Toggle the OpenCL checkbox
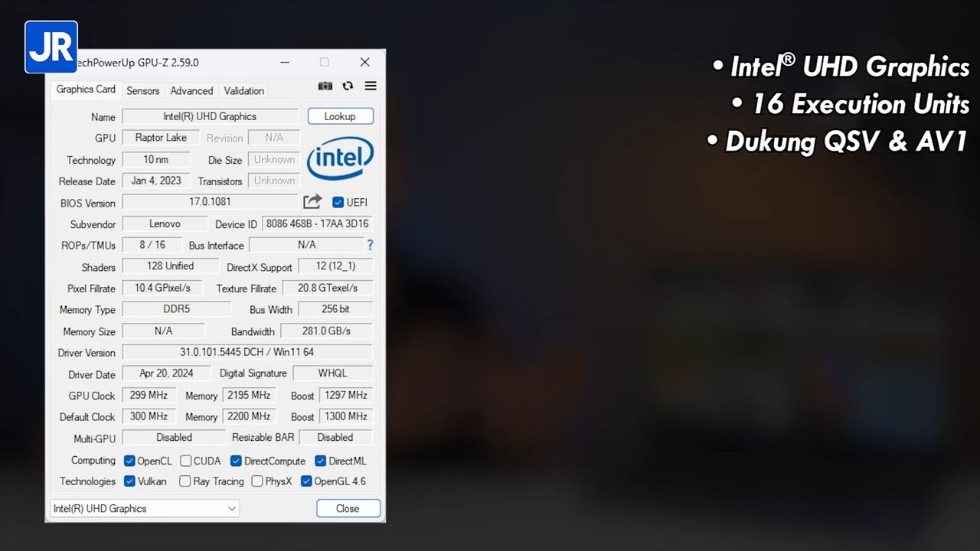980x551 pixels. [x=130, y=461]
